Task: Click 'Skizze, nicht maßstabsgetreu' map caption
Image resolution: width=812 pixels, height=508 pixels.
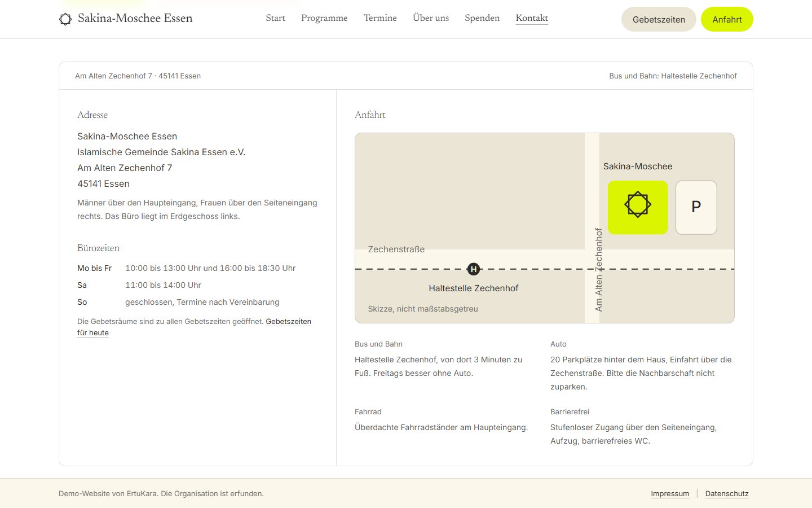Action: click(x=423, y=309)
